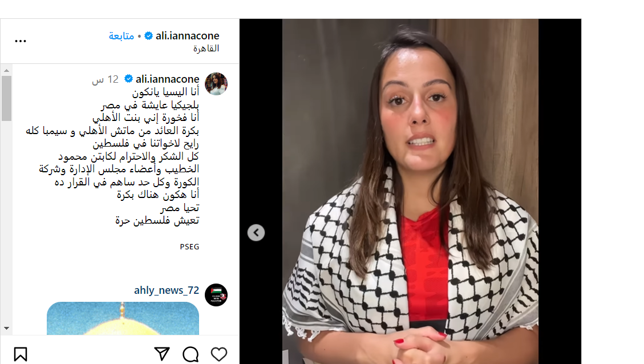Open القاهرة location link
The image size is (644, 364).
pyautogui.click(x=206, y=48)
